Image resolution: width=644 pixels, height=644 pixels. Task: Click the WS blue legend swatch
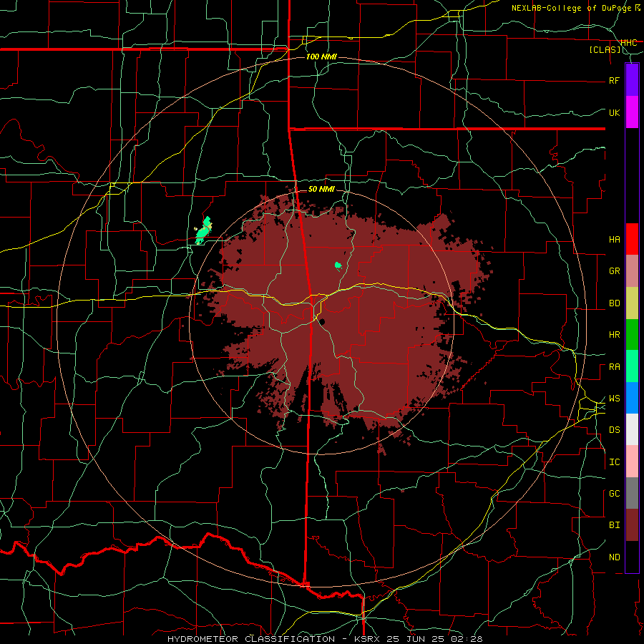click(x=632, y=398)
